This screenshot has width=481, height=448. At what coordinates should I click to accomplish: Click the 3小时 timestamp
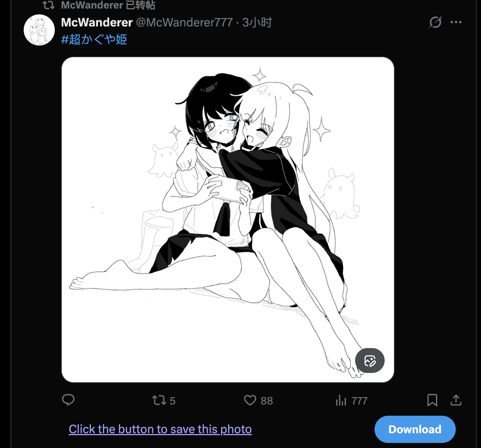click(260, 22)
